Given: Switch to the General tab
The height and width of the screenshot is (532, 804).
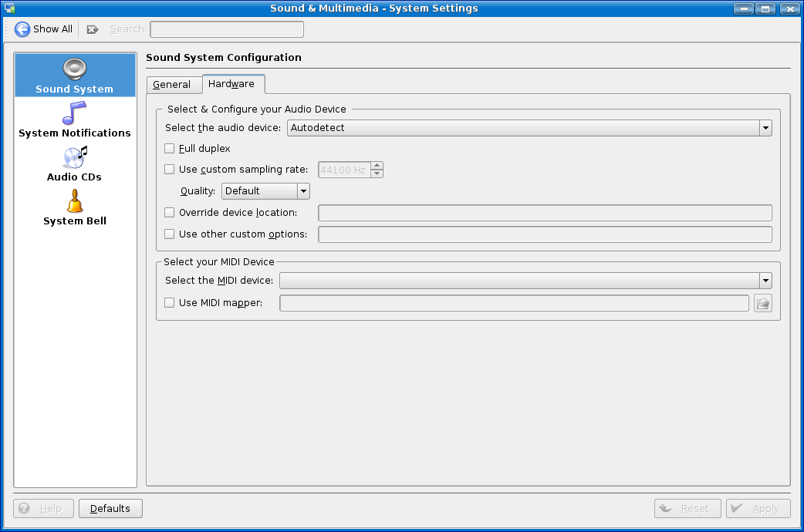Looking at the screenshot, I should 172,84.
